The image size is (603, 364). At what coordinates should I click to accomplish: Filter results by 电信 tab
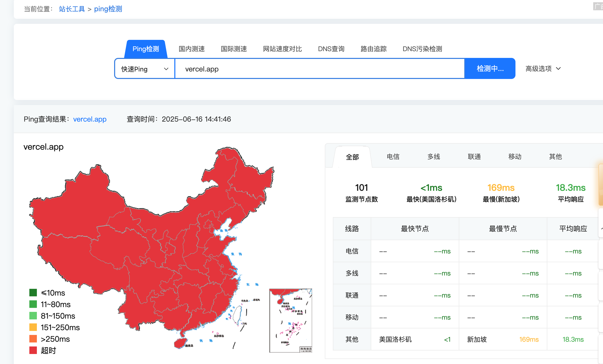(x=393, y=157)
